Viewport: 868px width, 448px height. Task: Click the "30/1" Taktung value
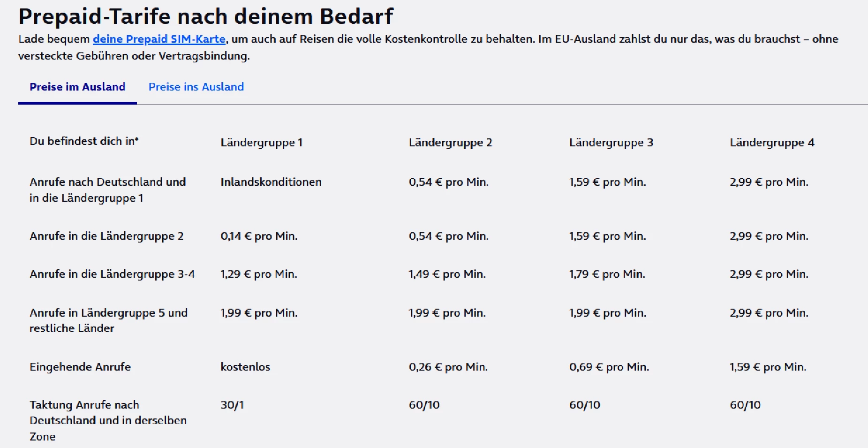point(232,405)
